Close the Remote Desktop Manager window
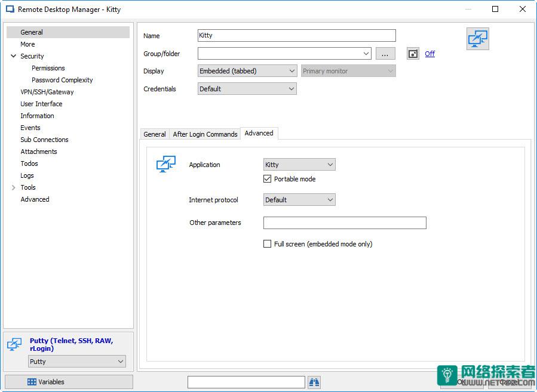 point(522,9)
